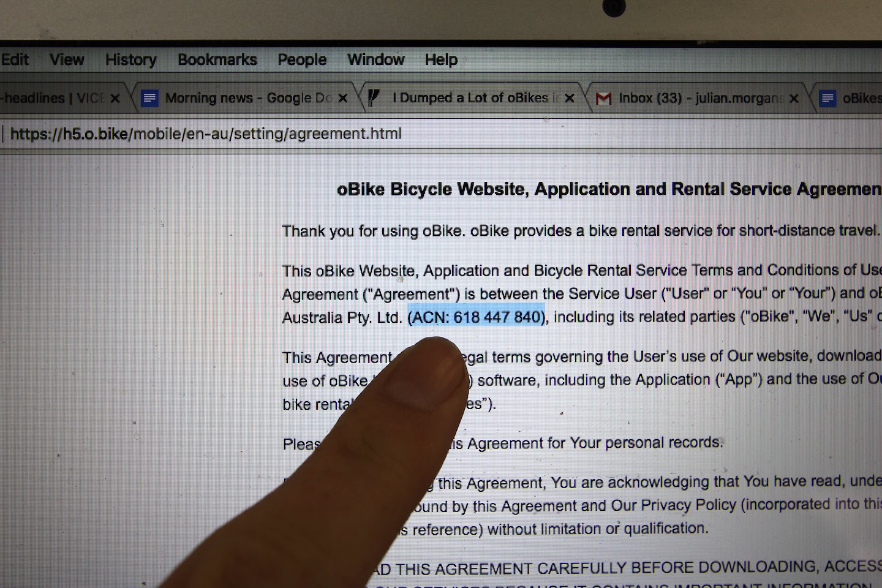Viewport: 882px width, 588px height.
Task: Click the 'Our Privacy Policy' text
Action: coord(673,505)
